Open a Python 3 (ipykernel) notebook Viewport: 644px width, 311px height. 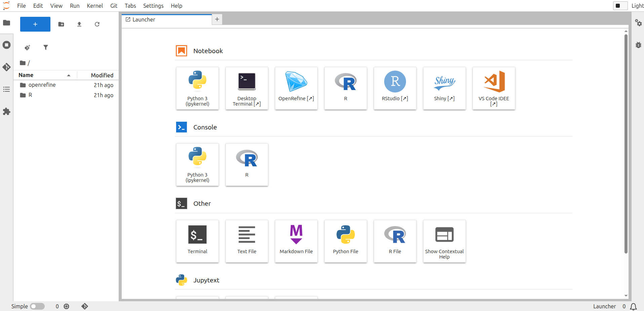click(197, 88)
